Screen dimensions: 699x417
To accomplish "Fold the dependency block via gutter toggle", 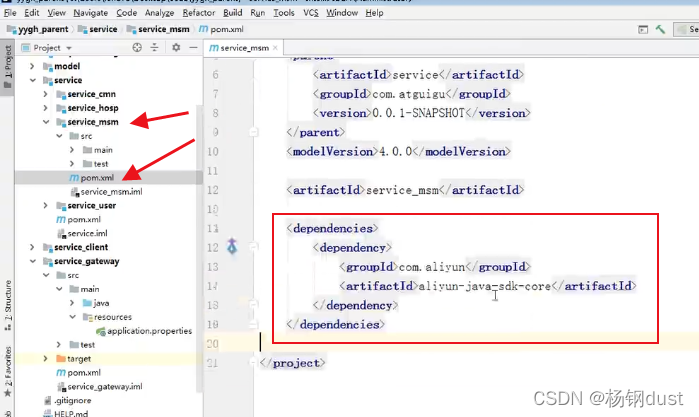I will click(253, 246).
